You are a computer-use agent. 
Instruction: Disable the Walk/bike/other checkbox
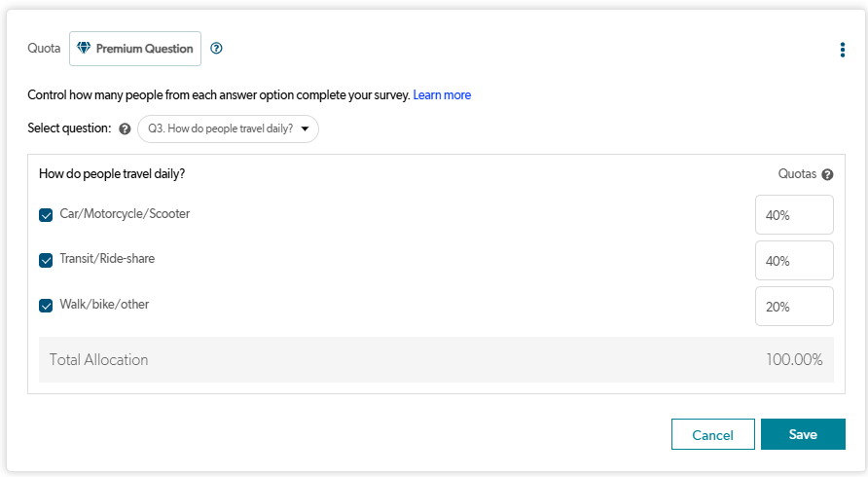pos(46,306)
